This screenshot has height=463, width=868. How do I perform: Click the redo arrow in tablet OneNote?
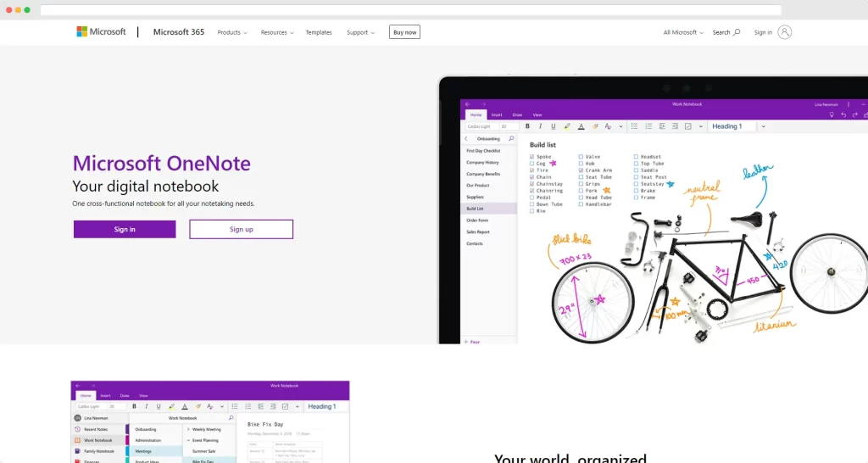(855, 114)
